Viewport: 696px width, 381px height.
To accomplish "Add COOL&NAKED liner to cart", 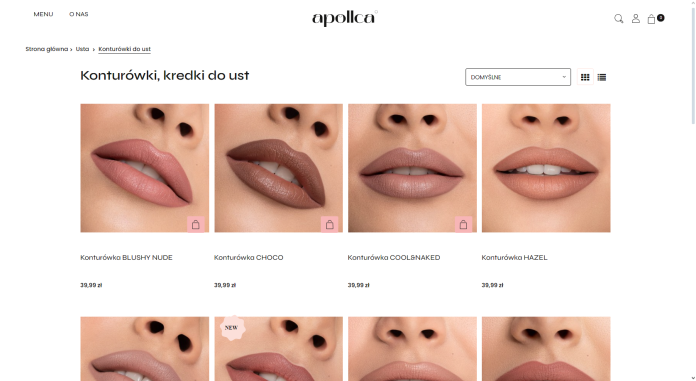I will click(x=463, y=225).
